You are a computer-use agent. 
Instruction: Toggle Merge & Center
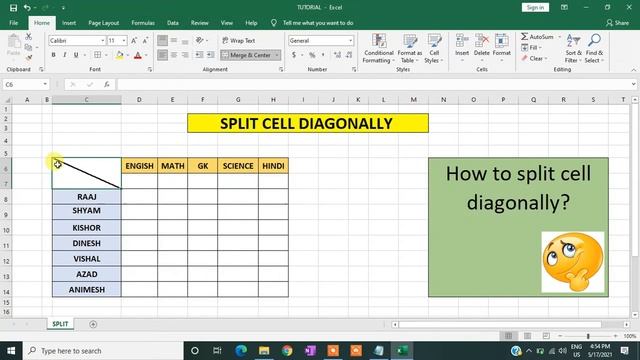[x=247, y=55]
